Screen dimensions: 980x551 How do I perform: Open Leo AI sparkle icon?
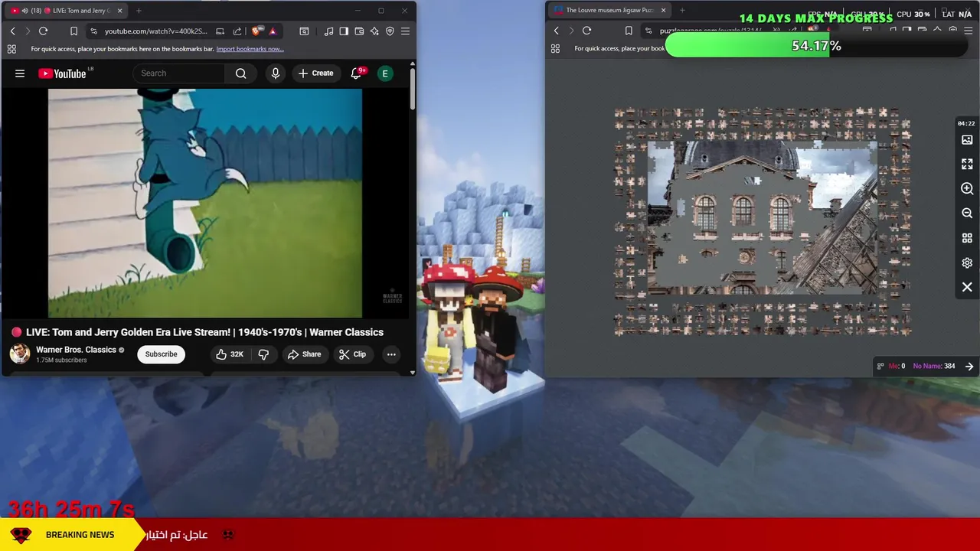point(374,31)
